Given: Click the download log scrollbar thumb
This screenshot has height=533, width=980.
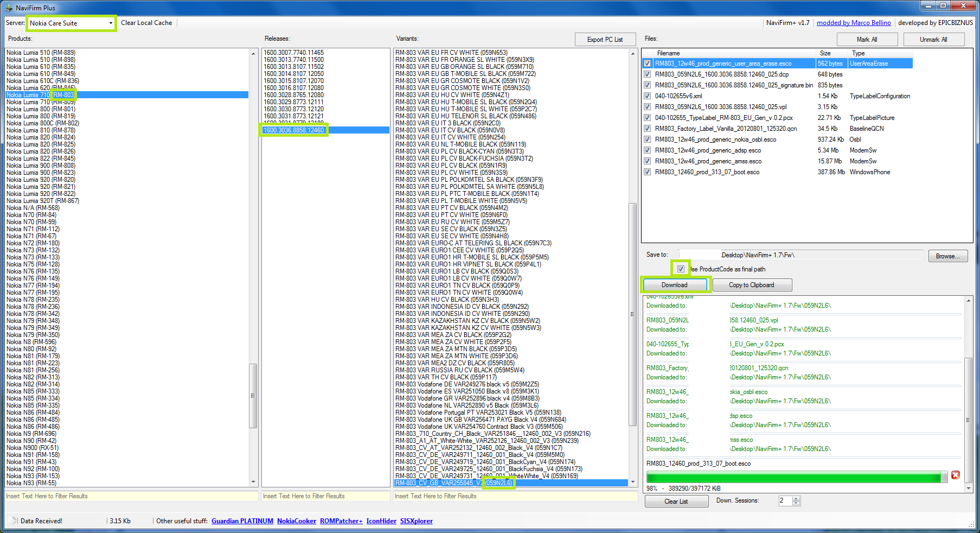Looking at the screenshot, I should [969, 420].
